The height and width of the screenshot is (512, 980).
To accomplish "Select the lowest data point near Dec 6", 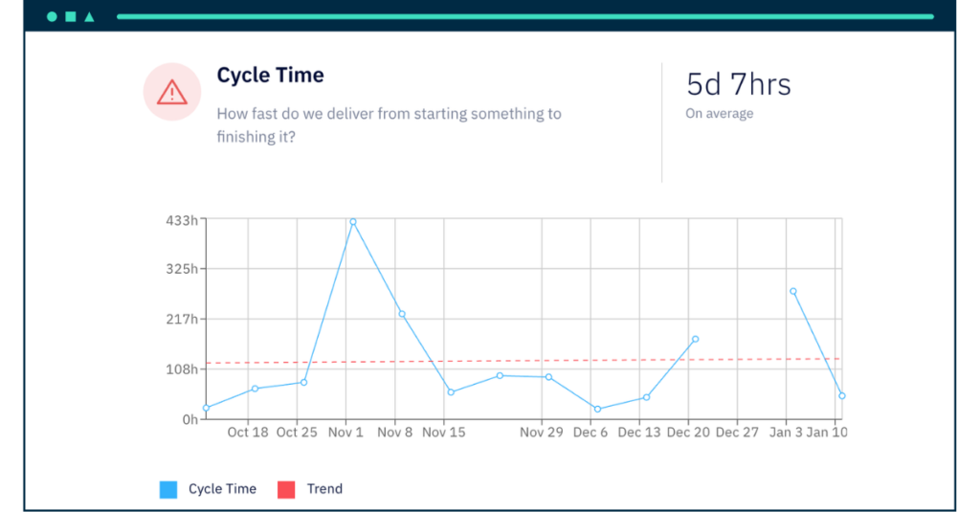I will (x=597, y=410).
